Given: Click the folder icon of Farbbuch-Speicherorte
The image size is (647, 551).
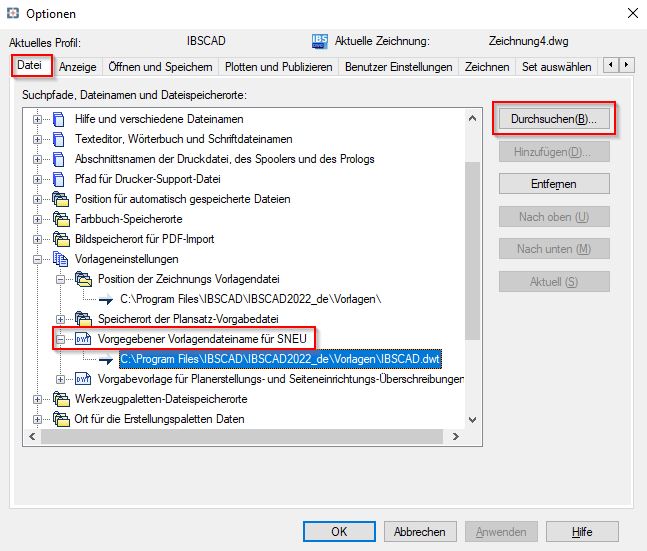Looking at the screenshot, I should pyautogui.click(x=61, y=219).
